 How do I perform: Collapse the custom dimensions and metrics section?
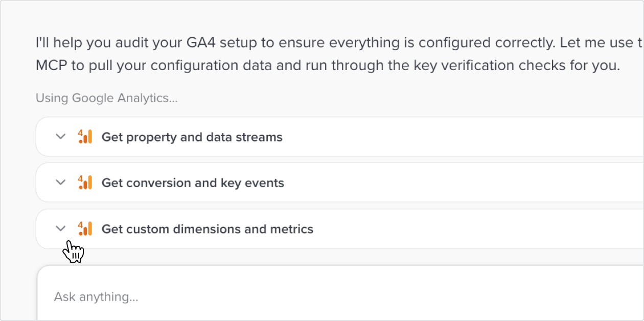point(60,228)
